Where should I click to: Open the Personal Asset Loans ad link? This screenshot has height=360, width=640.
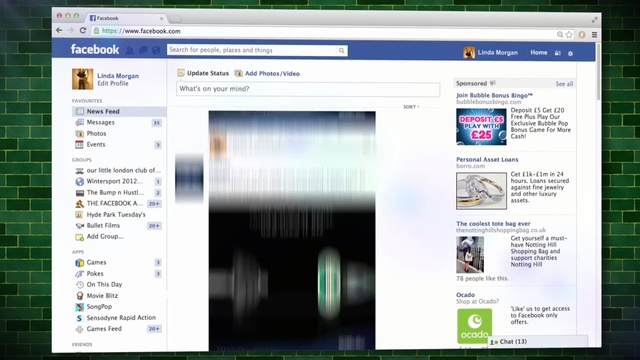tap(487, 160)
